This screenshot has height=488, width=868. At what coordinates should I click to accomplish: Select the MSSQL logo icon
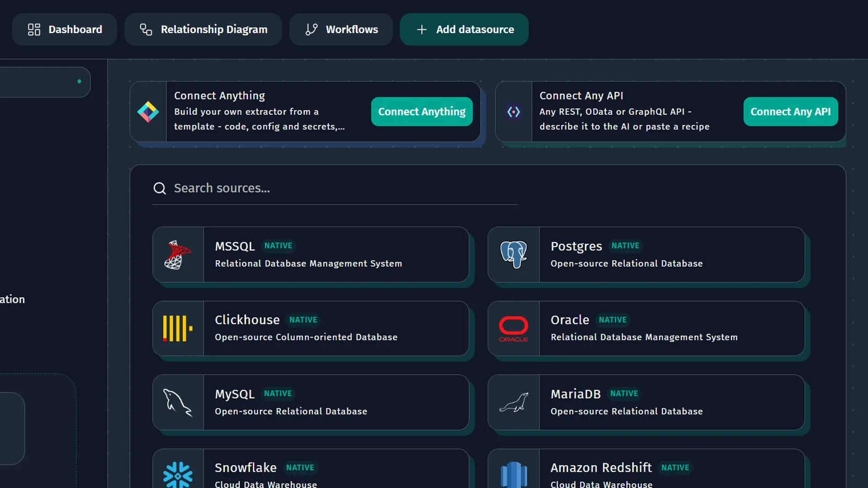tap(177, 255)
